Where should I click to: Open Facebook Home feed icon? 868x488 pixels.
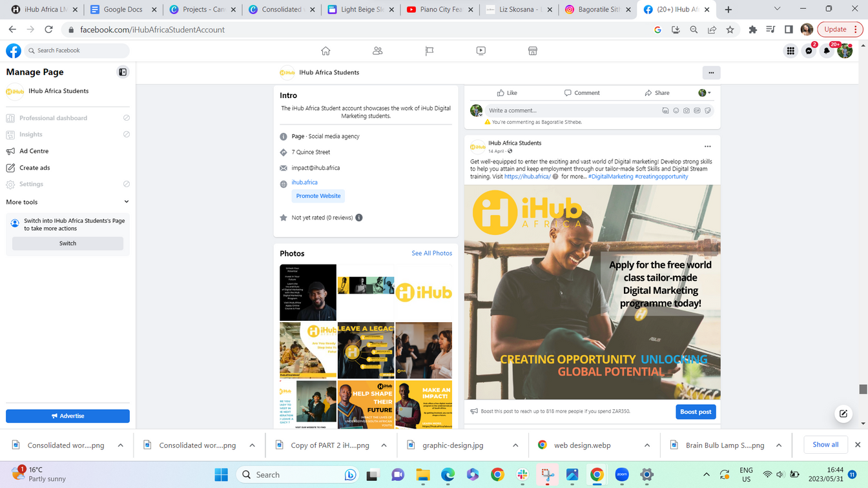coord(325,51)
